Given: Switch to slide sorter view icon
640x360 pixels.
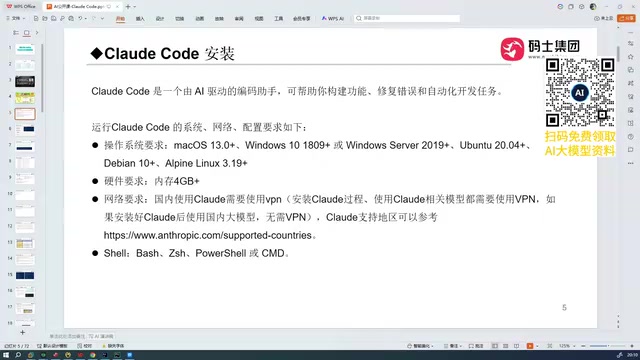Looking at the screenshot, I should pyautogui.click(x=506, y=346).
